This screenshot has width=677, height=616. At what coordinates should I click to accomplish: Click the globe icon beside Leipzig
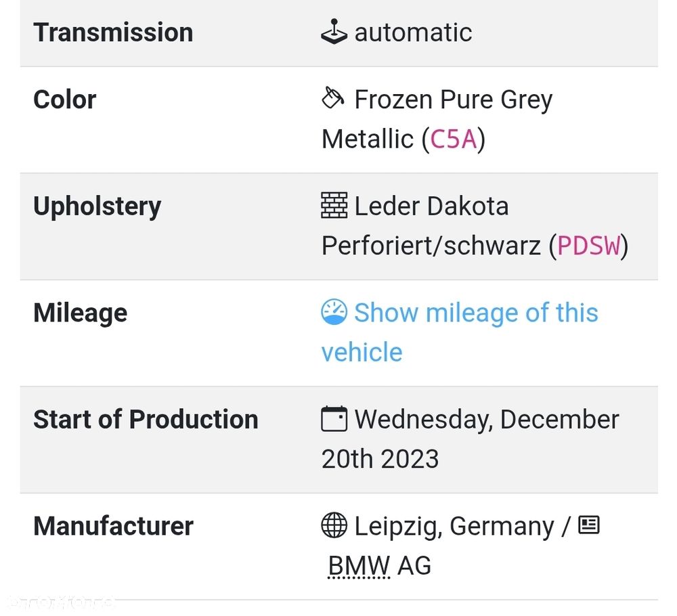point(334,525)
